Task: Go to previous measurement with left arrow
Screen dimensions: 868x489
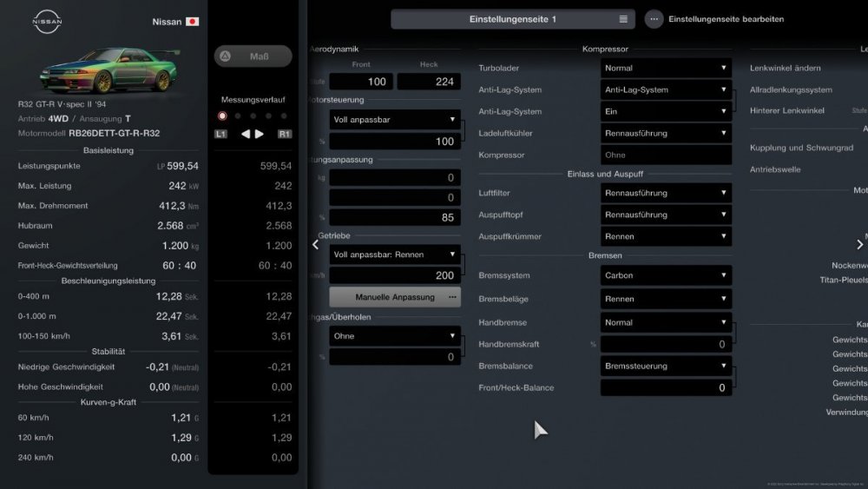Action: (246, 134)
